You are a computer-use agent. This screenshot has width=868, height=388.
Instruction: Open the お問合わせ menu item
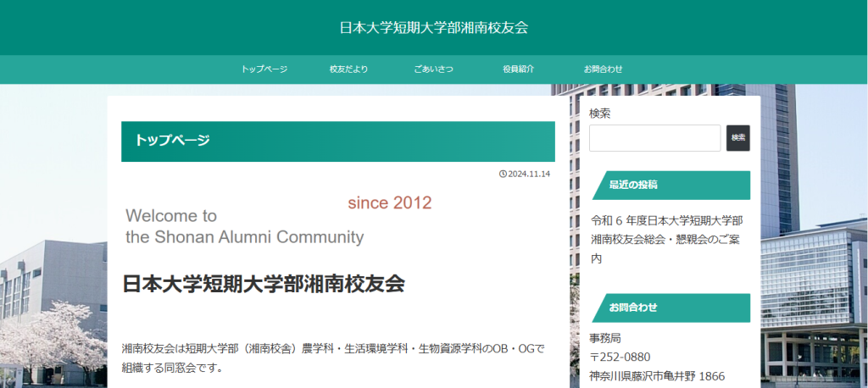click(x=603, y=69)
